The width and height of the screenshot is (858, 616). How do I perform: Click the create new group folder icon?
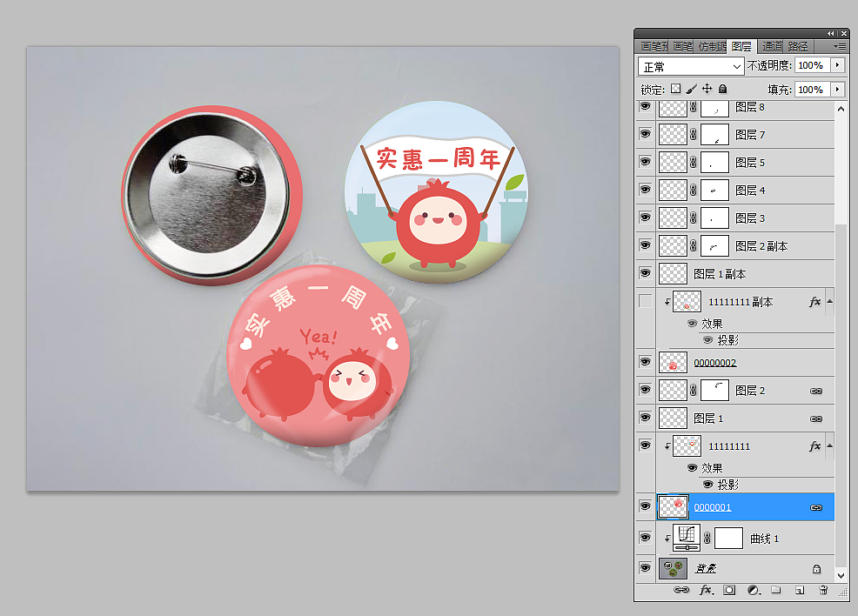click(776, 590)
